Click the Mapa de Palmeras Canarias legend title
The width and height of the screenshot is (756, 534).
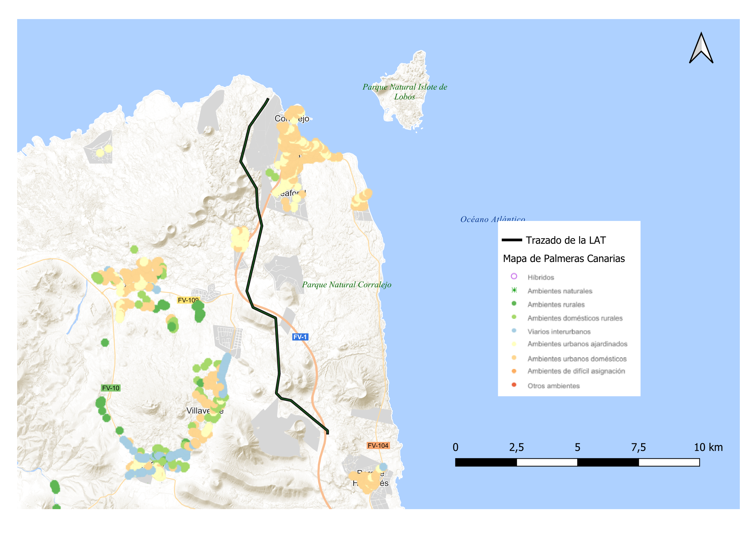coord(564,259)
